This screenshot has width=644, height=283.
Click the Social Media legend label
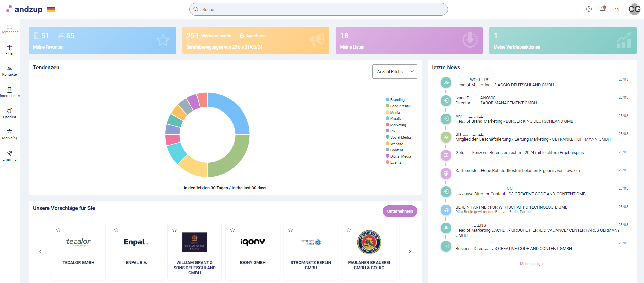tap(400, 137)
